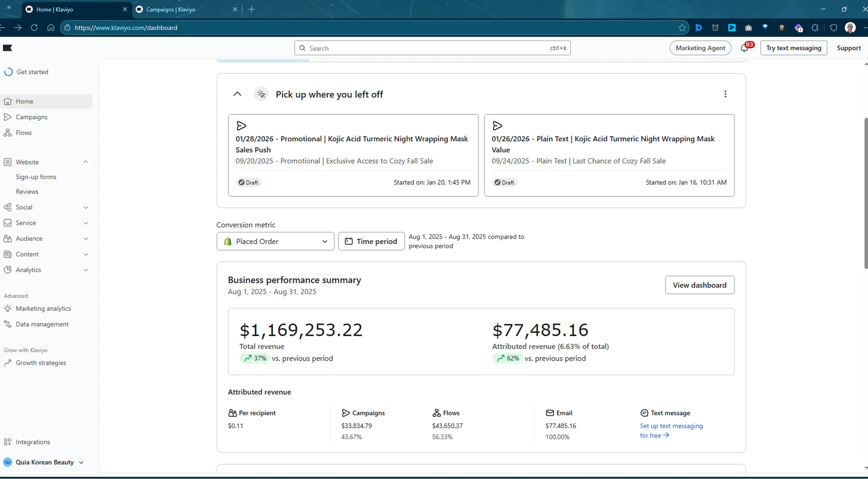Click the Time period button
This screenshot has height=479, width=868.
pyautogui.click(x=371, y=241)
